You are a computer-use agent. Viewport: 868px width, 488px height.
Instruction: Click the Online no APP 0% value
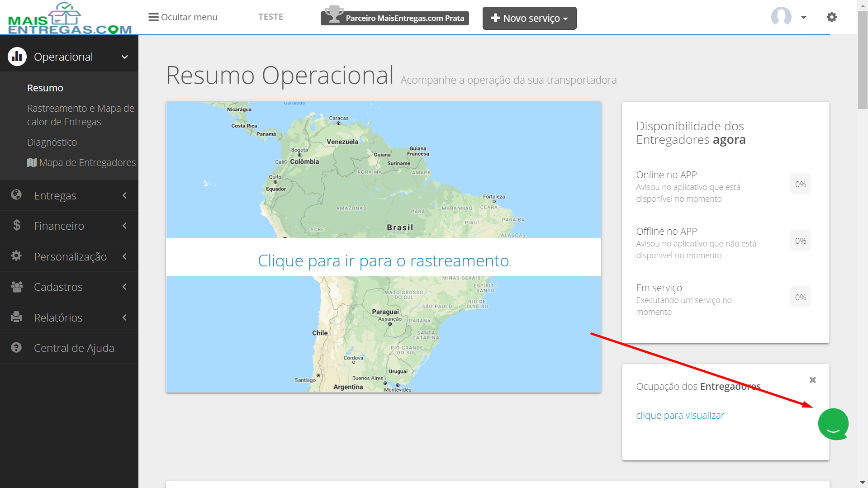[800, 184]
